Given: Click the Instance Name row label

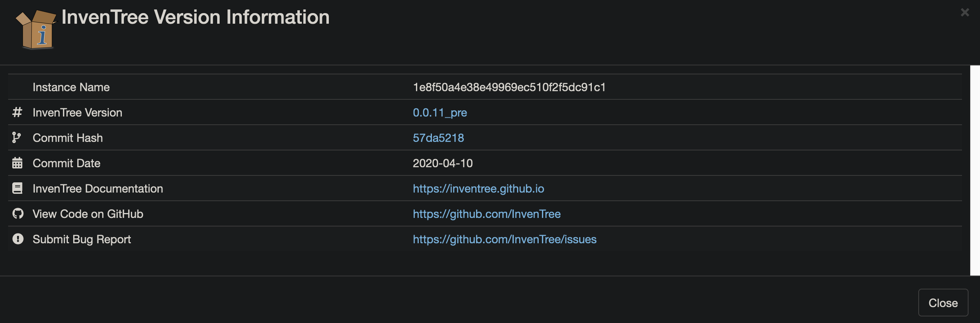Looking at the screenshot, I should (71, 87).
